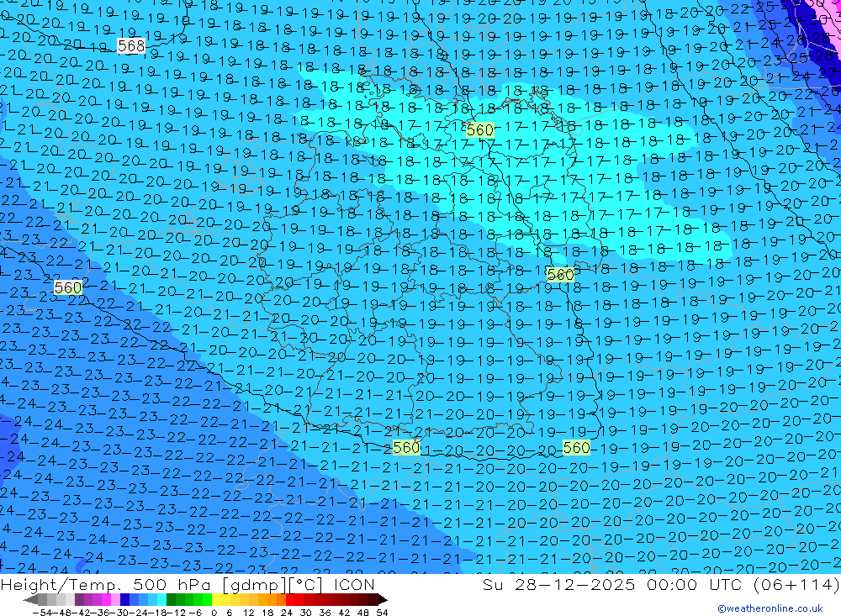
Task: Click the '54' legend scale value
Action: point(383,613)
